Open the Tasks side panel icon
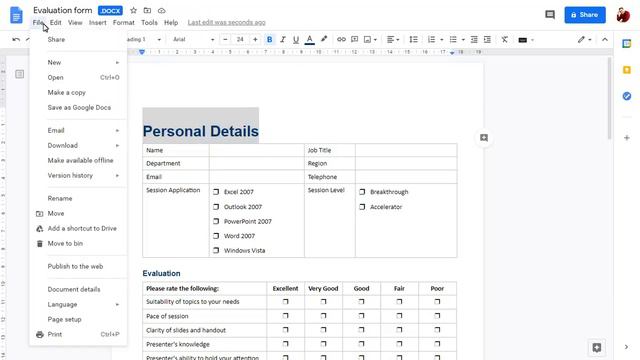640x360 pixels. (627, 96)
